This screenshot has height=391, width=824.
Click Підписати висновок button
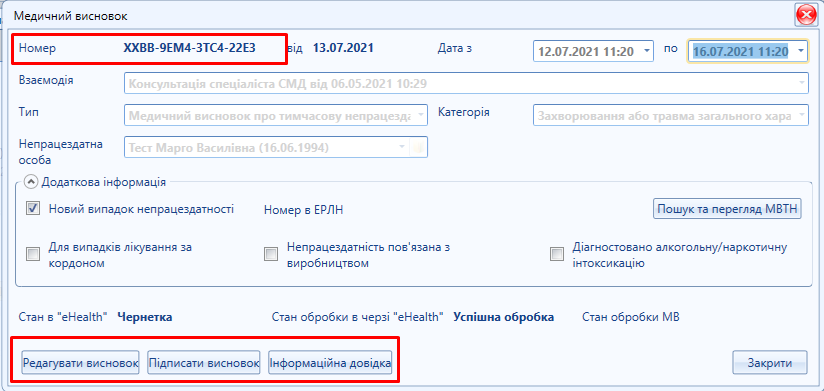pyautogui.click(x=204, y=363)
